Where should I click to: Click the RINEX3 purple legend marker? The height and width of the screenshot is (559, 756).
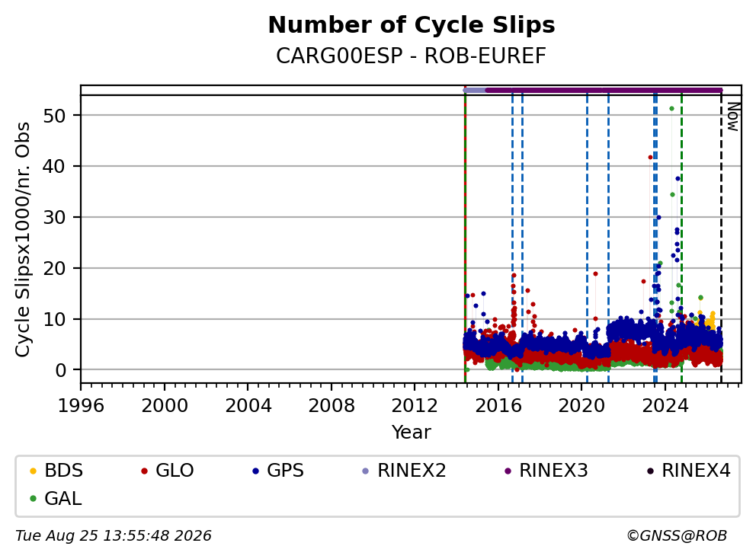point(508,471)
